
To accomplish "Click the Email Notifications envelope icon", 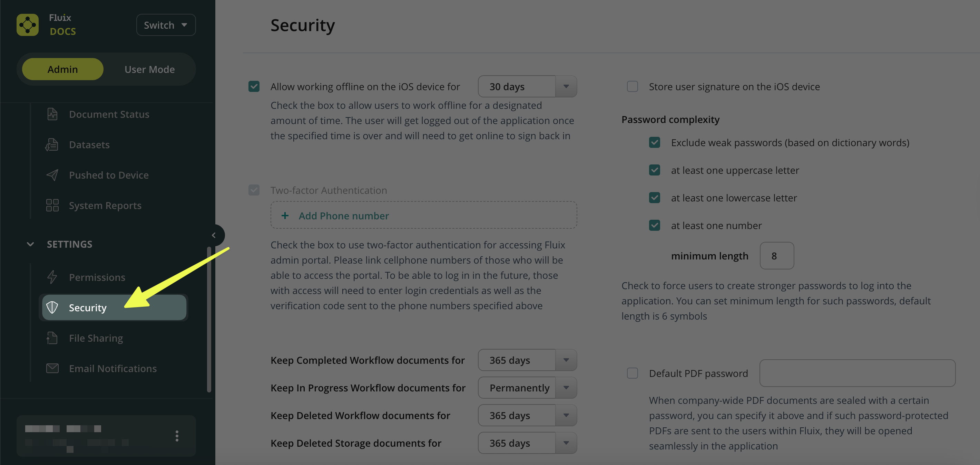I will click(52, 368).
